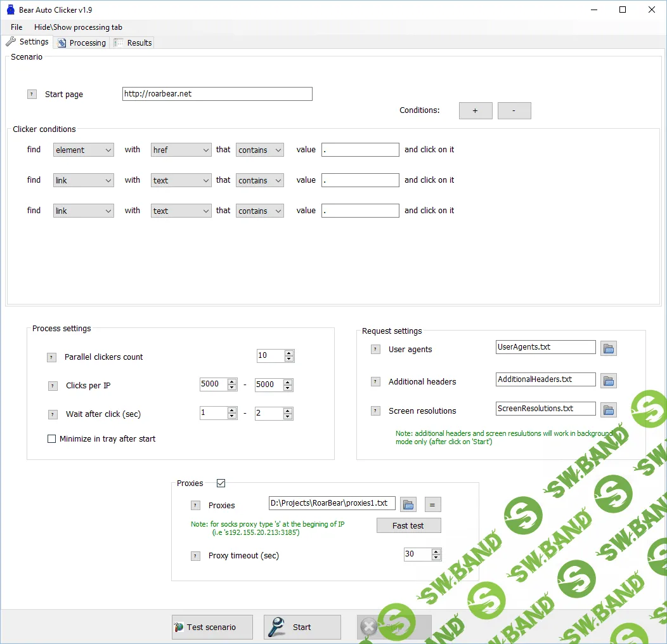Click the help icon beside Proxy timeout

coord(195,556)
